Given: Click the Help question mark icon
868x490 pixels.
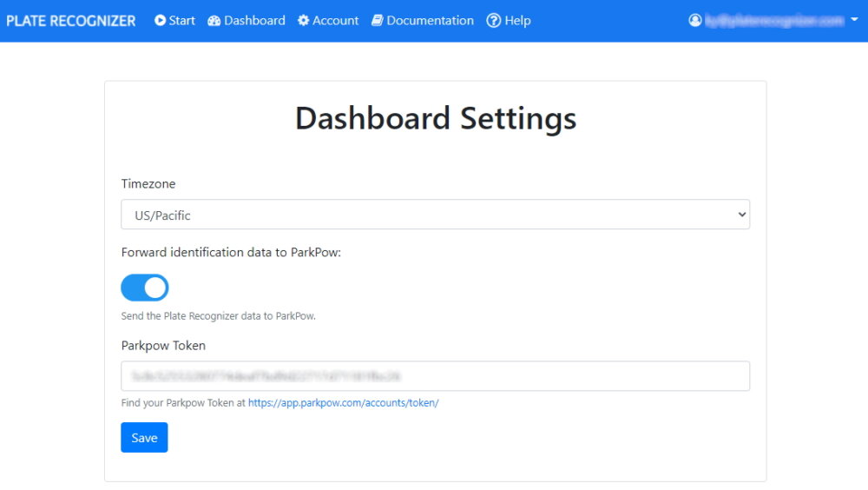Looking at the screenshot, I should (x=493, y=21).
